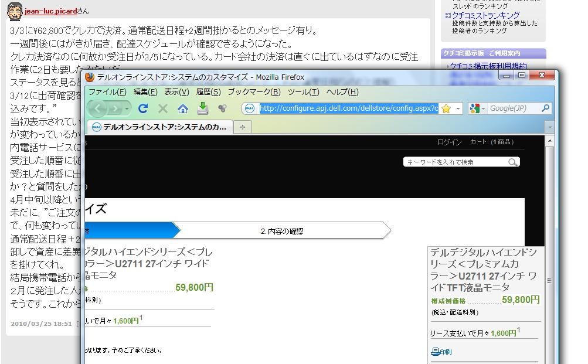The width and height of the screenshot is (588, 364).
Task: Close the Firefox window
Action: pos(542,76)
